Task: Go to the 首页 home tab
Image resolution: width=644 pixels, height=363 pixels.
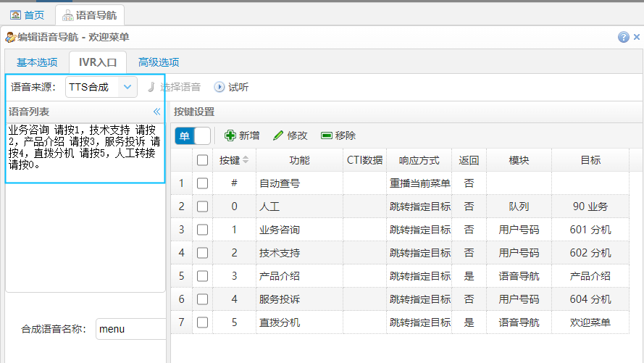Action: click(x=27, y=14)
